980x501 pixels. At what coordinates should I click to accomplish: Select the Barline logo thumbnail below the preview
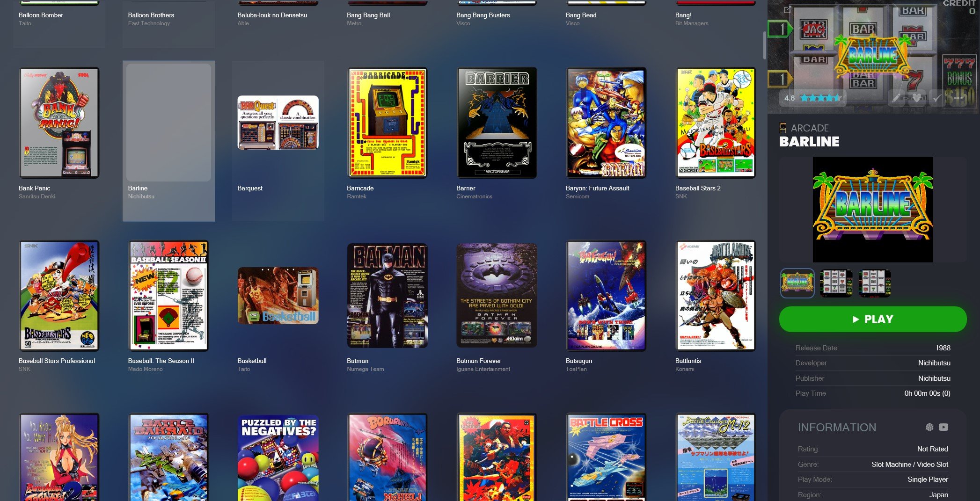797,283
